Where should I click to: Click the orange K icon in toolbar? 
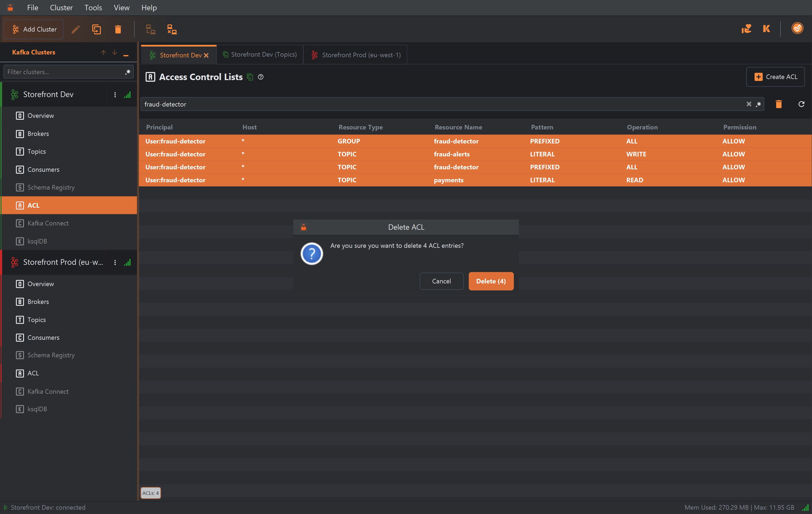(x=766, y=29)
